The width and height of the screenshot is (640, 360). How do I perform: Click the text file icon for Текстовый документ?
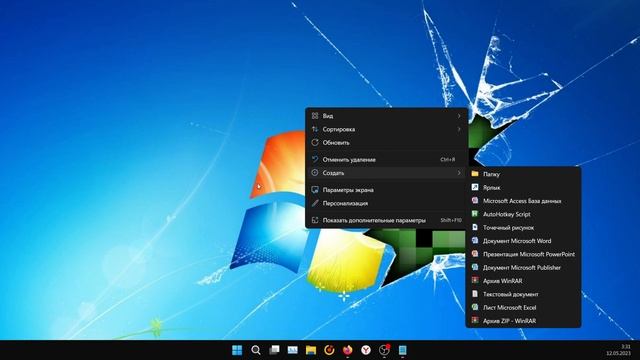point(475,293)
